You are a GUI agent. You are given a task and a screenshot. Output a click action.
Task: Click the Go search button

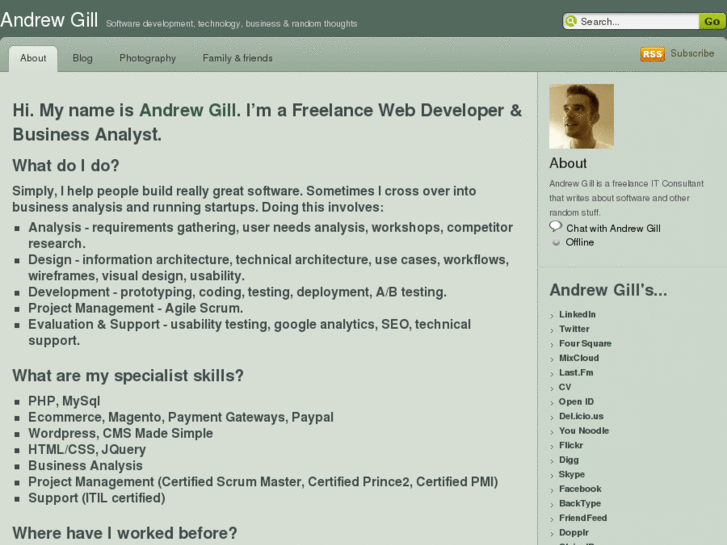[712, 21]
